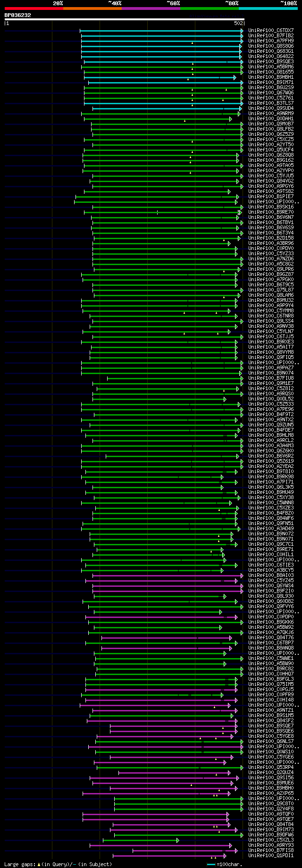This screenshot has width=302, height=868.
Task: Click the white query length bar
Action: point(125,19)
